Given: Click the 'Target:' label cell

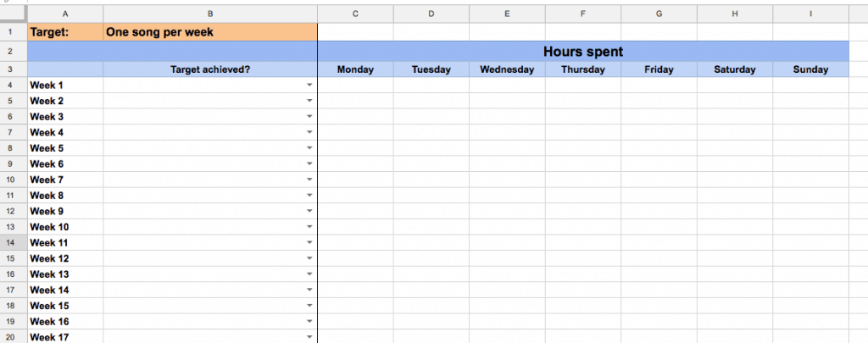Looking at the screenshot, I should (x=65, y=32).
